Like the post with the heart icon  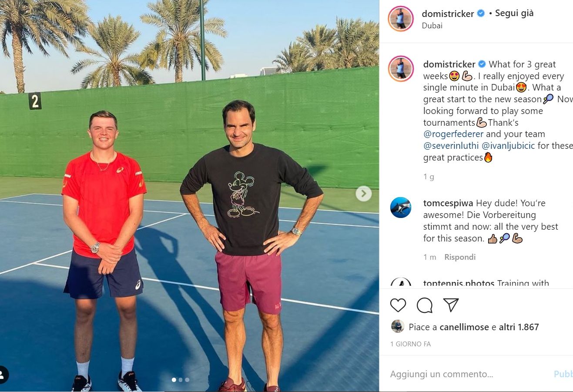[398, 305]
